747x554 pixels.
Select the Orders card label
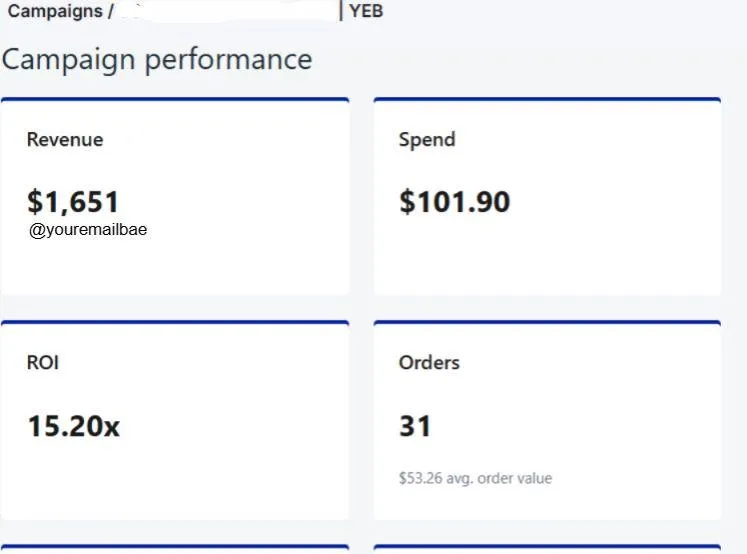click(429, 363)
